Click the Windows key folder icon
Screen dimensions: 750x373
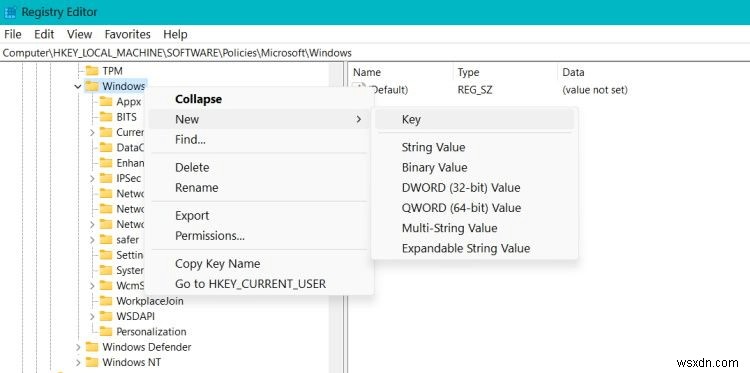pyautogui.click(x=92, y=86)
